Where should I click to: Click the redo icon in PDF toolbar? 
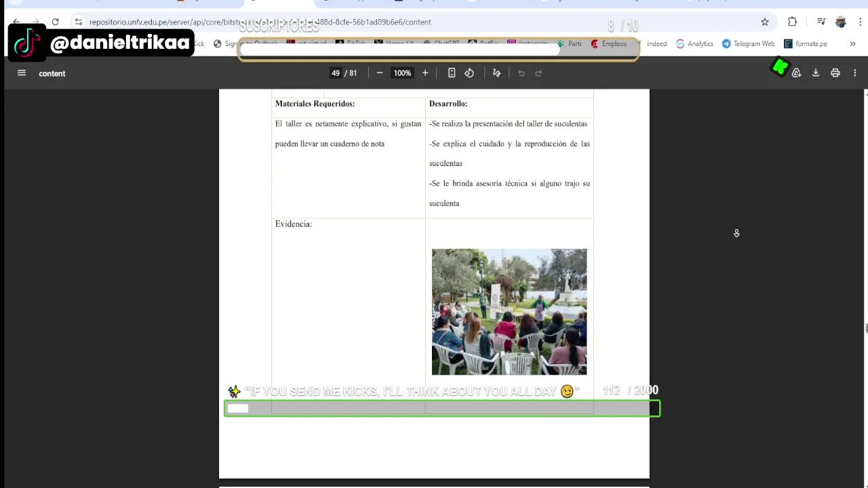coord(538,73)
